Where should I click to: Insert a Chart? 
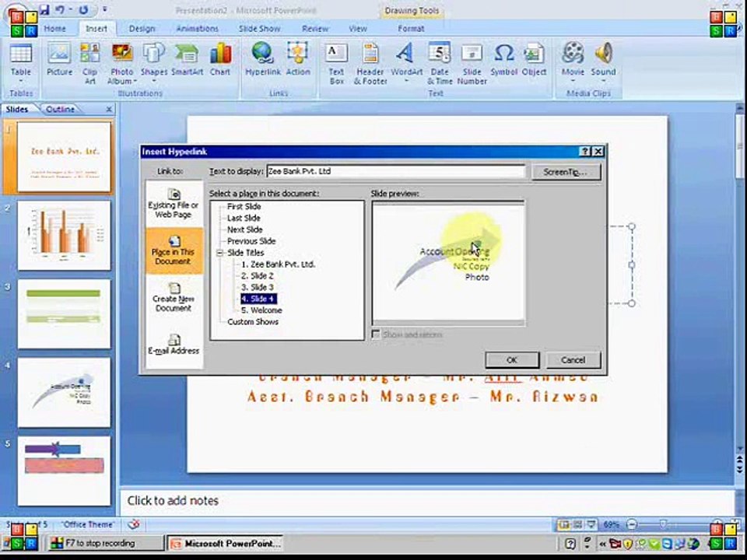[220, 60]
